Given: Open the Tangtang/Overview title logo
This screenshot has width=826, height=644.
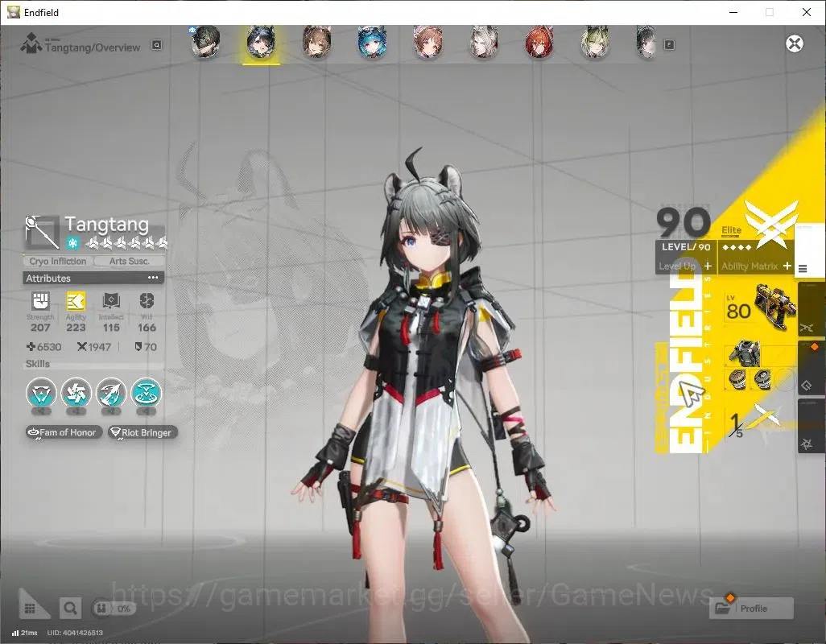Looking at the screenshot, I should (31, 43).
